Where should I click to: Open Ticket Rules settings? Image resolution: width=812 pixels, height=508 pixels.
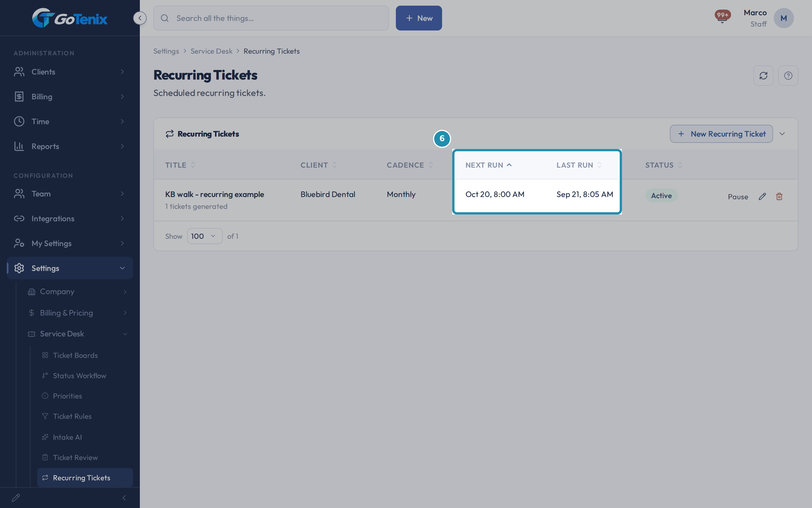[x=85, y=416]
